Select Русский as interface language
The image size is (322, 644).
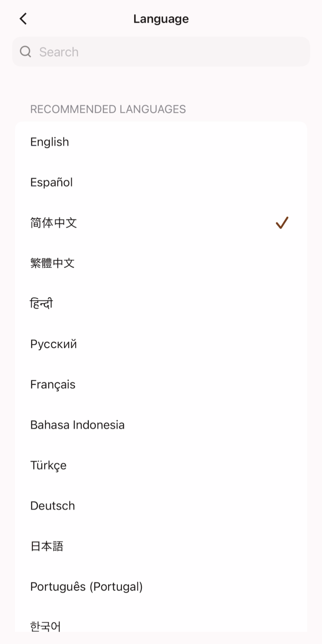click(53, 344)
